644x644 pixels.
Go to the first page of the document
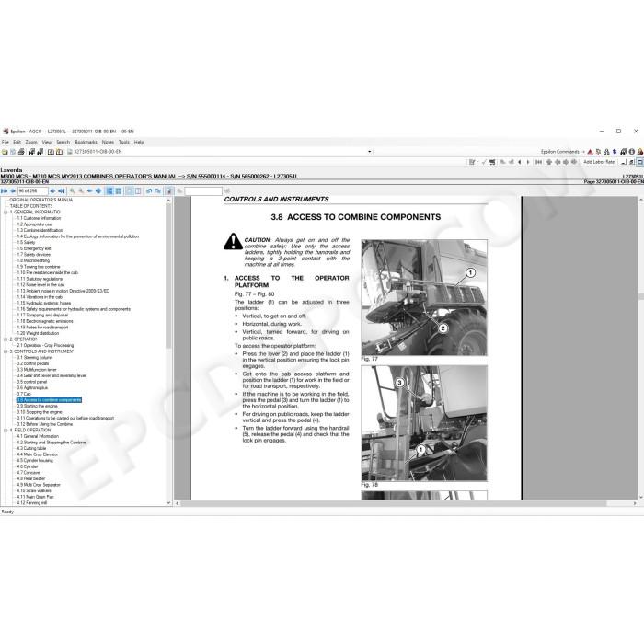(5, 191)
